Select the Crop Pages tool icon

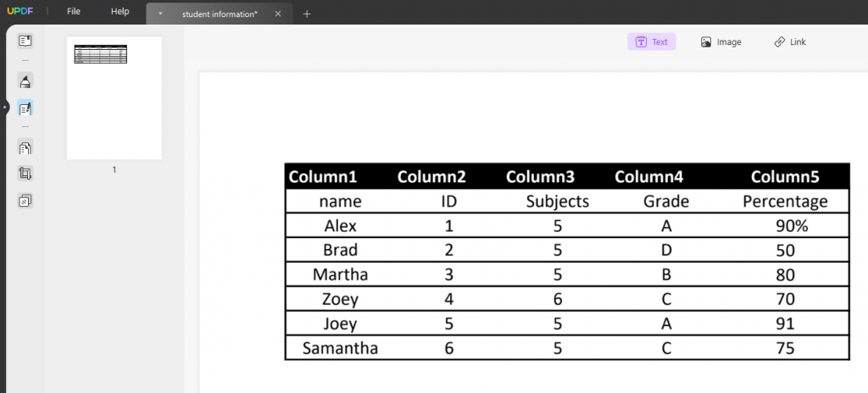[25, 174]
